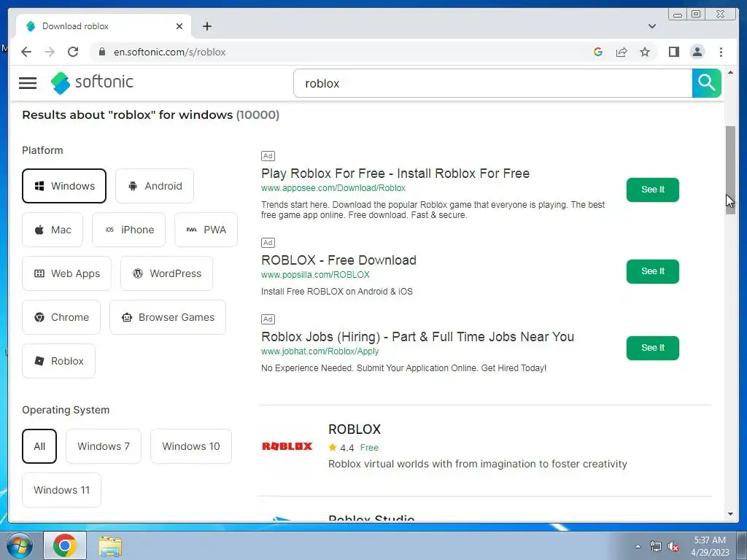Click the Google icon in address bar
747x560 pixels.
(598, 52)
